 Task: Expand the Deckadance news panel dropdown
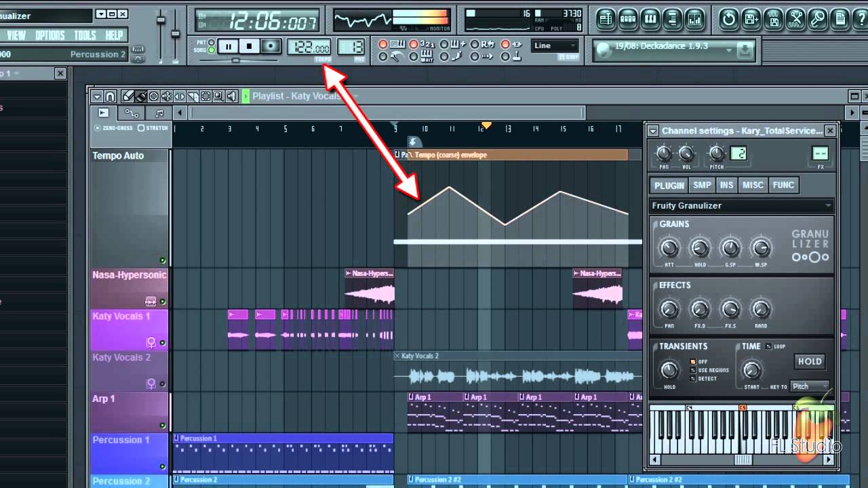(x=730, y=50)
